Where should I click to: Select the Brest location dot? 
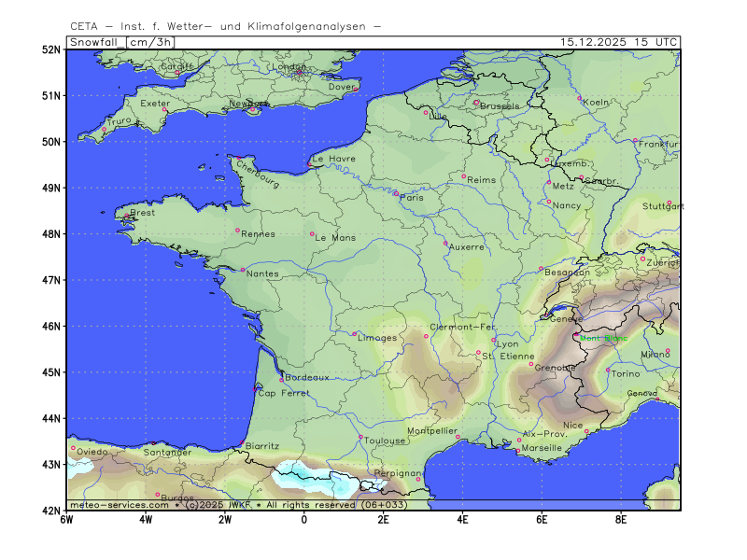pos(126,217)
